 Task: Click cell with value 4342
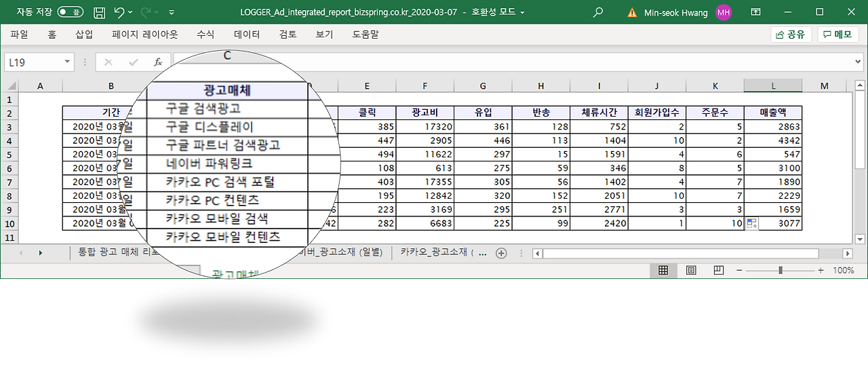coord(773,140)
